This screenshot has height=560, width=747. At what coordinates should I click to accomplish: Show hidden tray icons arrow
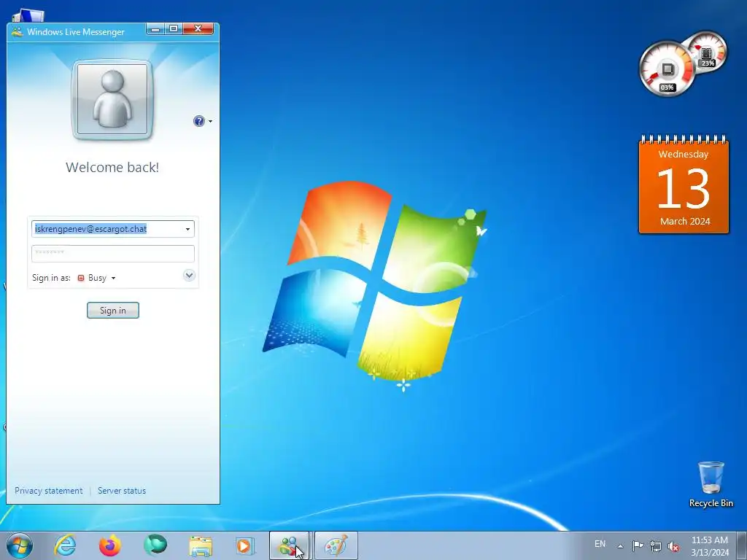[620, 546]
